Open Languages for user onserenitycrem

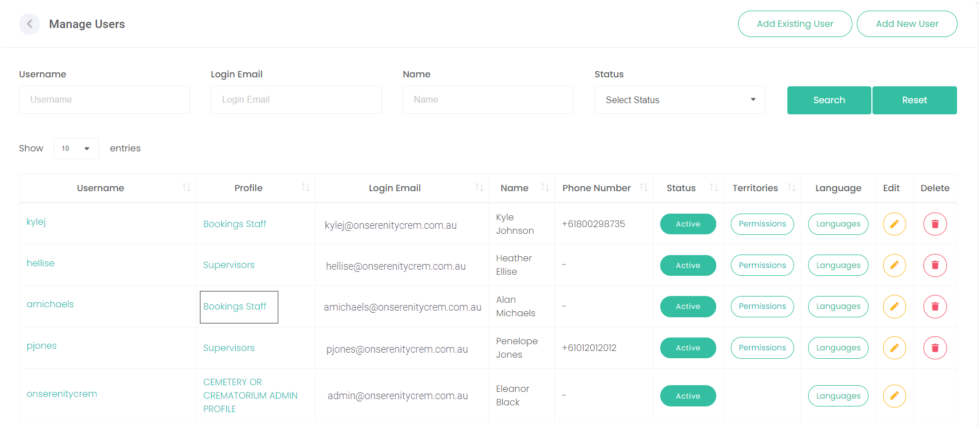pos(838,396)
